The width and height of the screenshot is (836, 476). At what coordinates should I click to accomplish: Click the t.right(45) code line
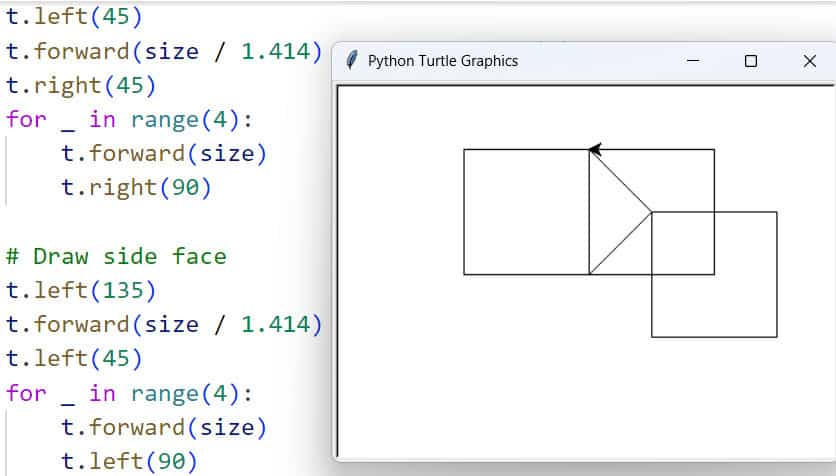point(81,85)
